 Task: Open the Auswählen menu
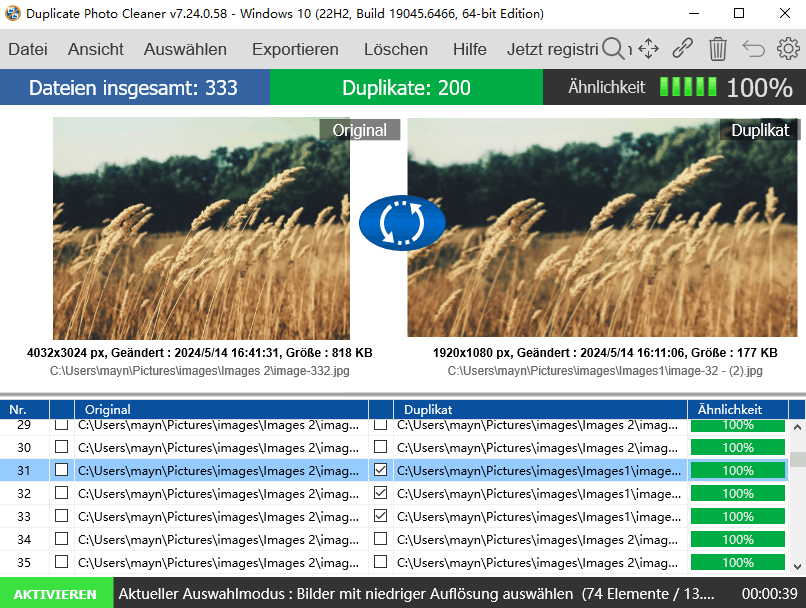point(185,48)
